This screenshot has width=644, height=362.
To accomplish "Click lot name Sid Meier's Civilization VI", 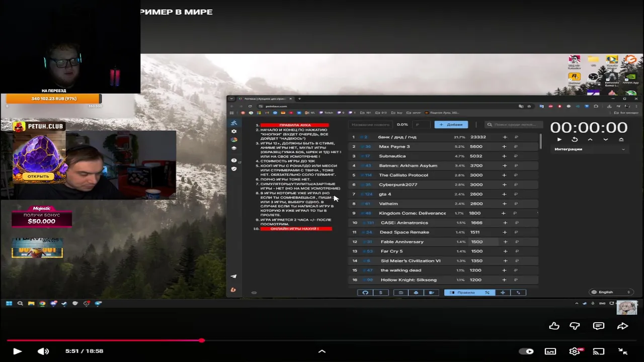I will coord(411,261).
